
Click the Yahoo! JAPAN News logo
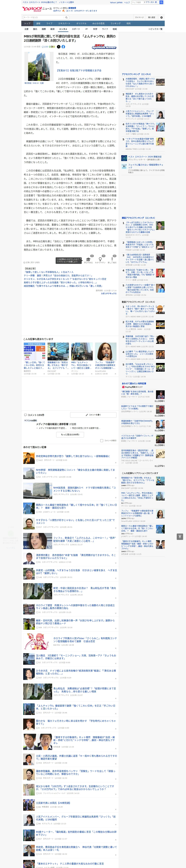pyautogui.click(x=37, y=9)
